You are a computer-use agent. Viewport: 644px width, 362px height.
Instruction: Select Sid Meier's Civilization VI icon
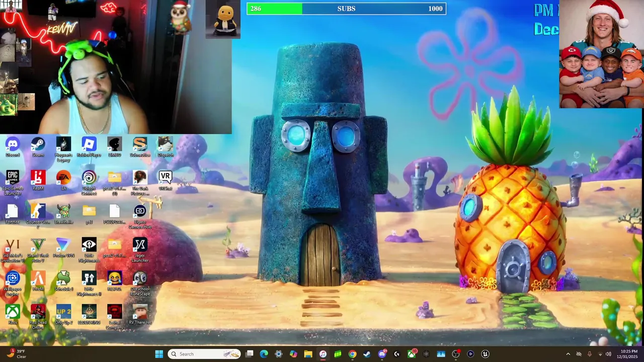coord(13,250)
